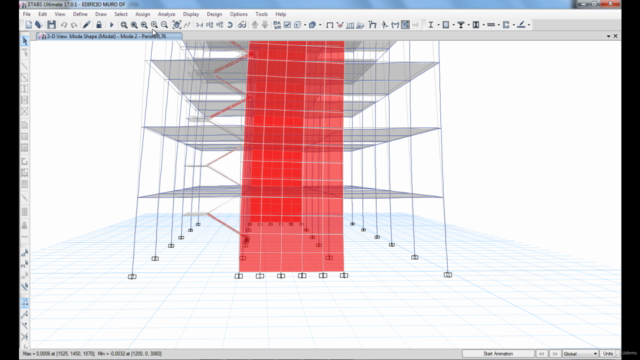Go to next mode with >> button

tap(555, 353)
